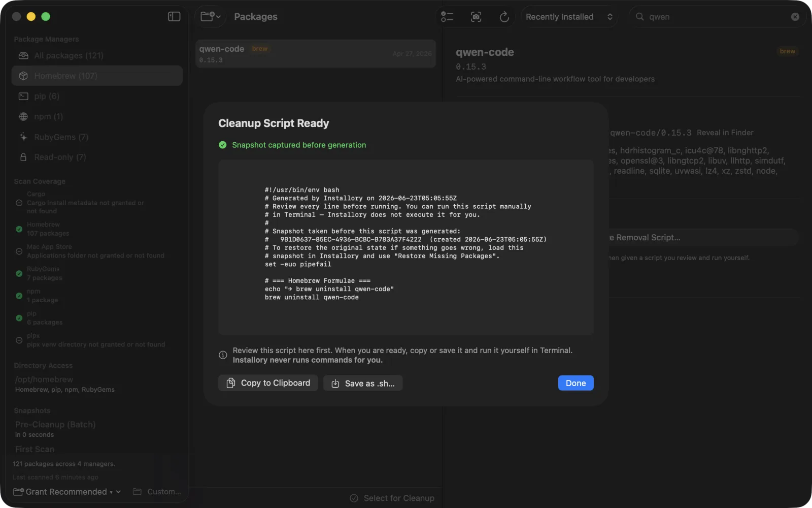Click the checklist selection mode icon

[447, 17]
